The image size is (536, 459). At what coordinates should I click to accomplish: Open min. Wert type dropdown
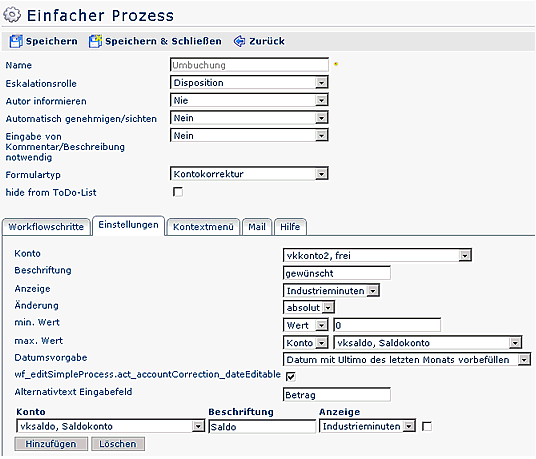point(306,325)
